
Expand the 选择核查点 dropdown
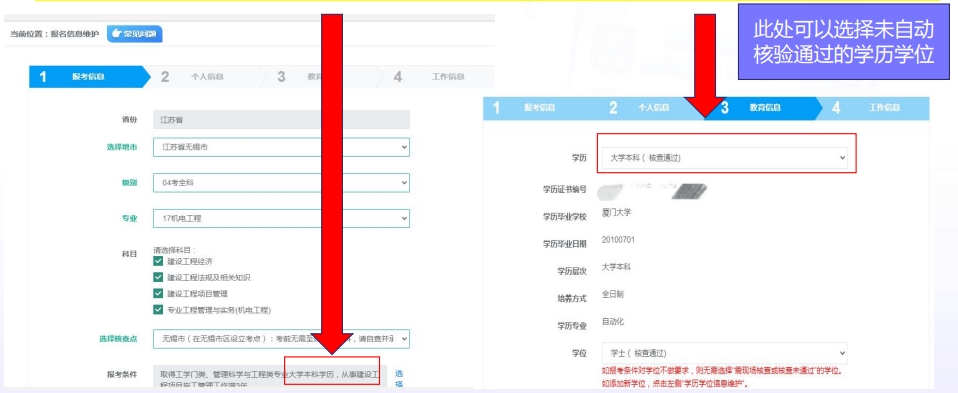[281, 339]
